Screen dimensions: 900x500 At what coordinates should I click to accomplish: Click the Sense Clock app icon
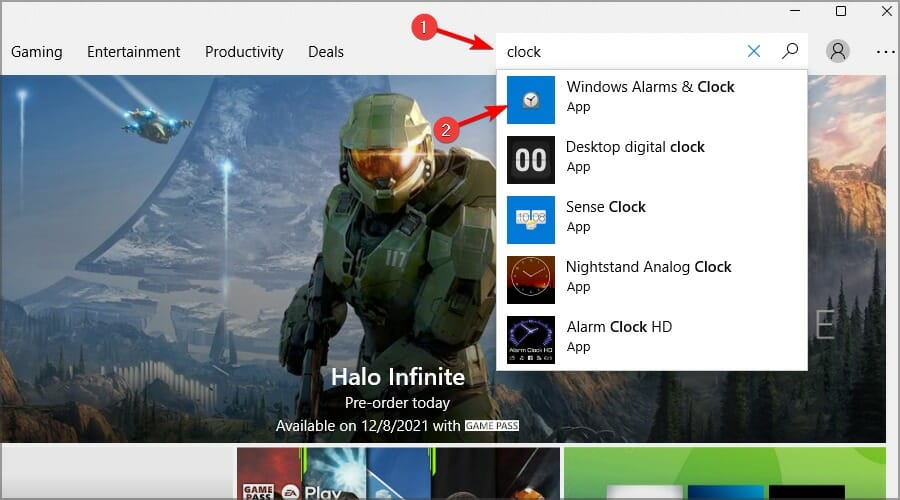pos(531,220)
